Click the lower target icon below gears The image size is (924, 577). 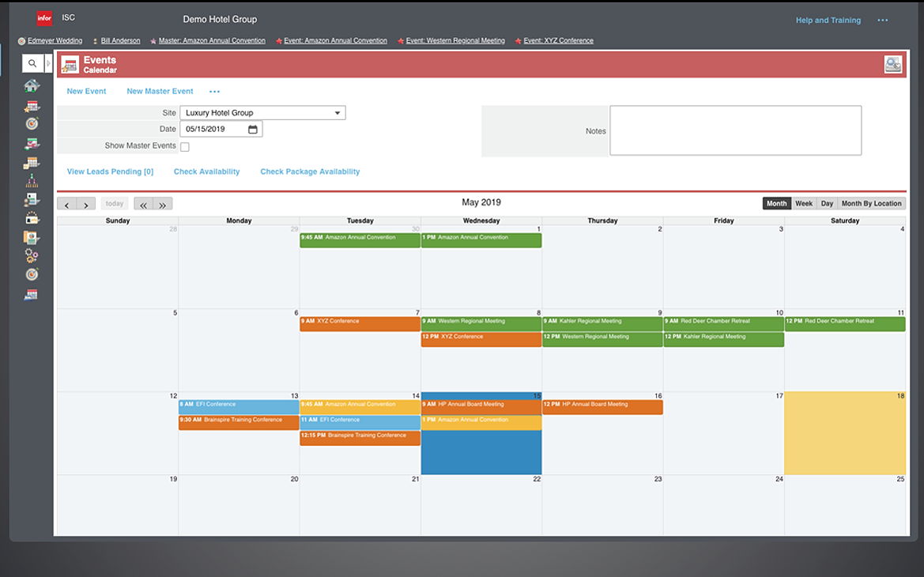click(x=32, y=274)
